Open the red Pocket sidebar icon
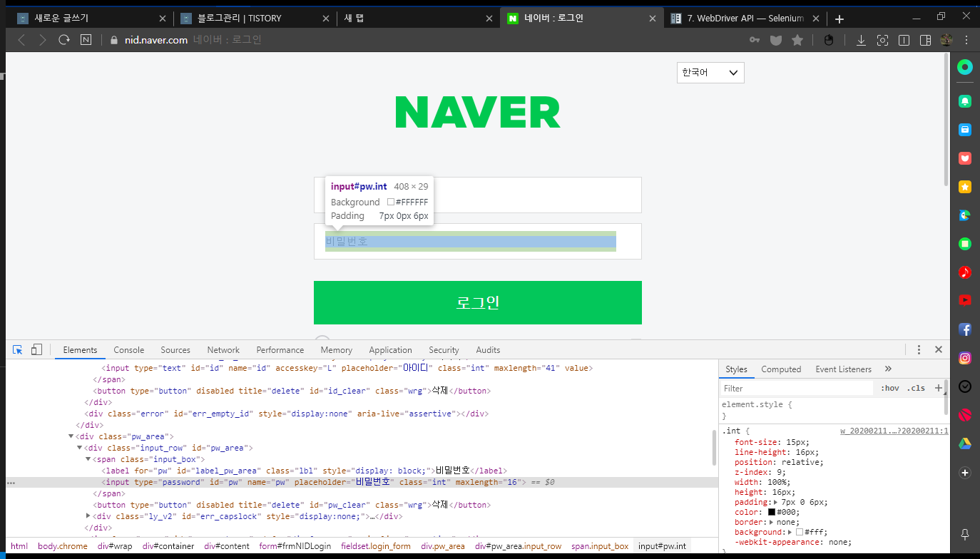This screenshot has height=559, width=980. point(965,158)
